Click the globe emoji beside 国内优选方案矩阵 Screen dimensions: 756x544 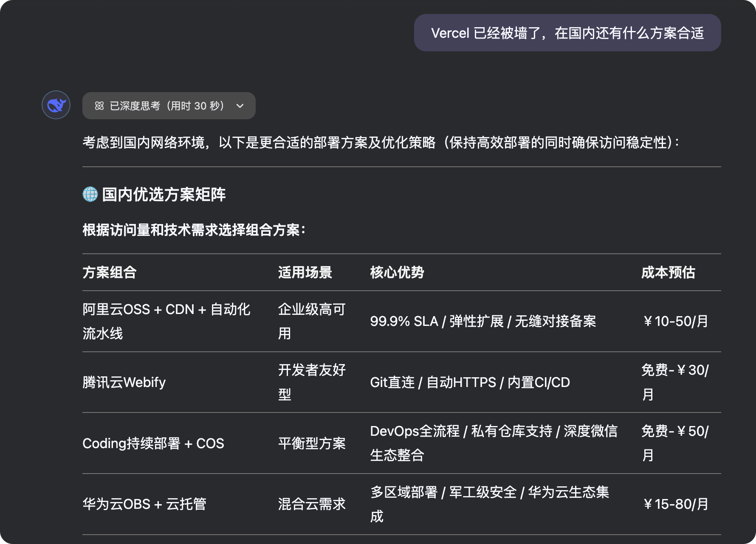click(x=90, y=194)
